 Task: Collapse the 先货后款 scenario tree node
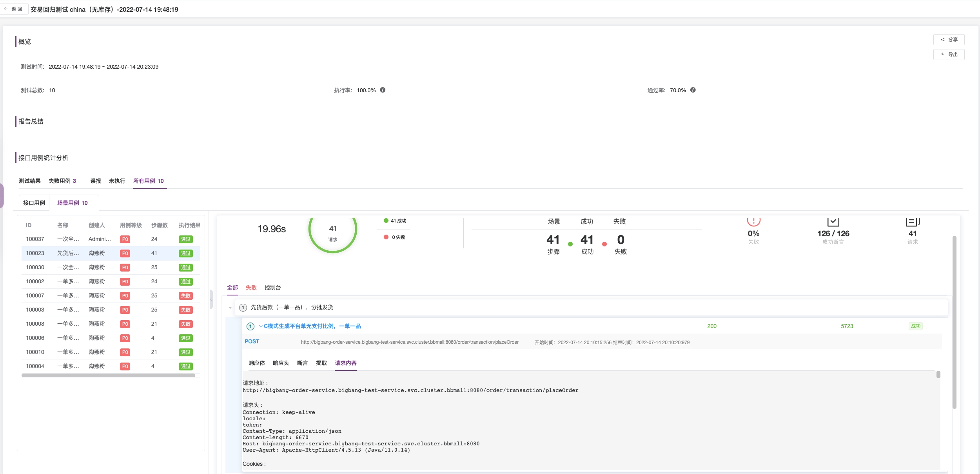[230, 308]
